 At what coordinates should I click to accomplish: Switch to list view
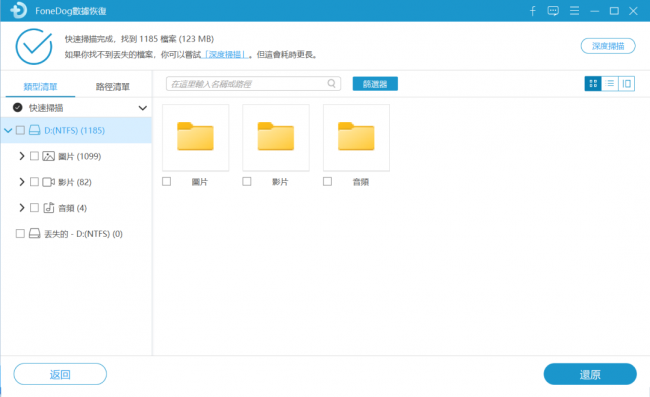[x=610, y=84]
